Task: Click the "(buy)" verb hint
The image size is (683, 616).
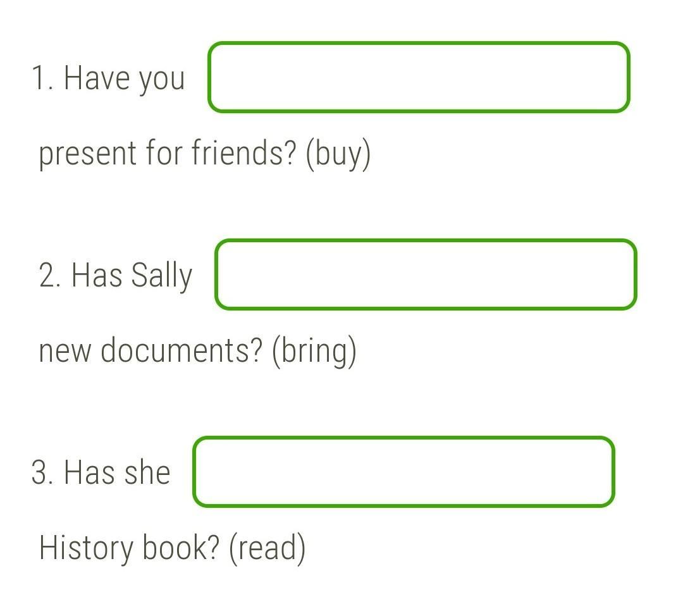Action: 338,154
